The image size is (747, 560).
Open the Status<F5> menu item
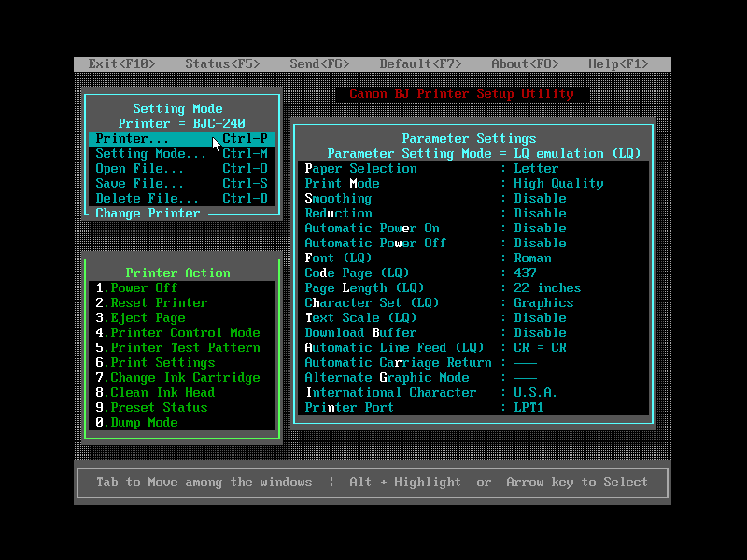click(x=222, y=63)
